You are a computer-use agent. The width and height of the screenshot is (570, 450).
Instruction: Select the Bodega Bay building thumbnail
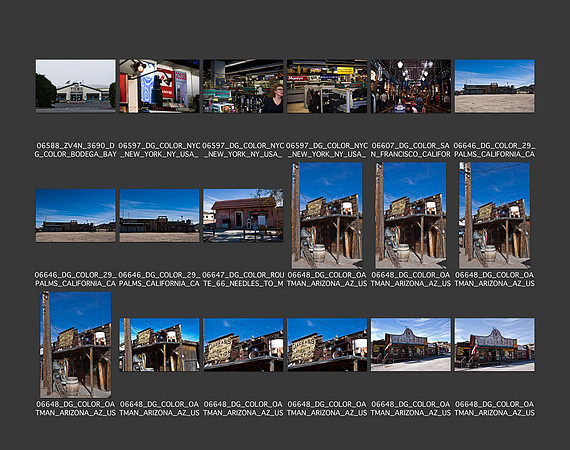pos(76,86)
